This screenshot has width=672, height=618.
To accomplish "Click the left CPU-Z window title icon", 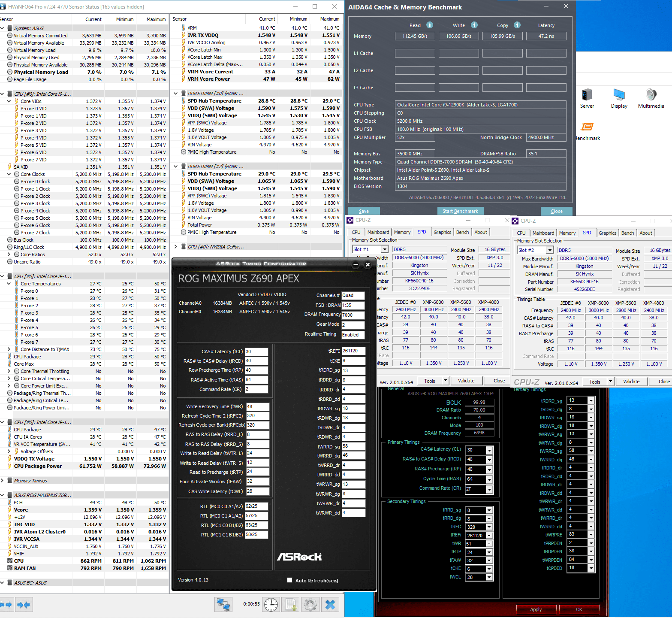I will click(350, 220).
